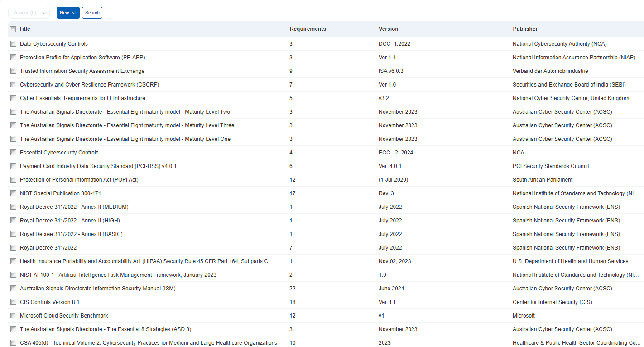
Task: Open Royal Decree 311/2022 - Annex II (HIGH)
Action: [70, 221]
